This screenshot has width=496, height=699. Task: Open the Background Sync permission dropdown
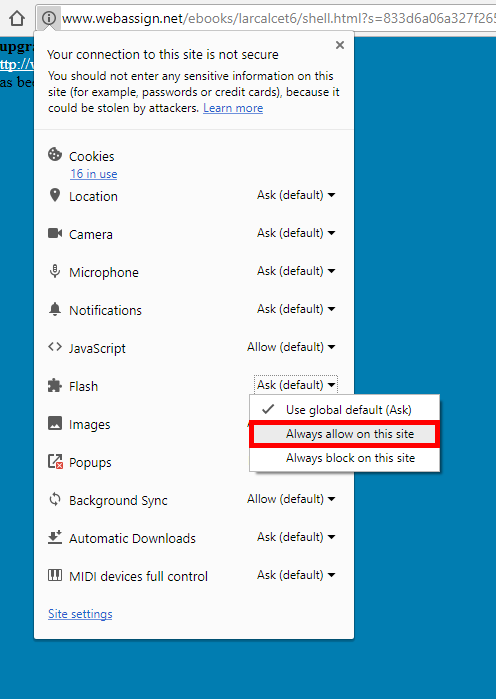[291, 499]
